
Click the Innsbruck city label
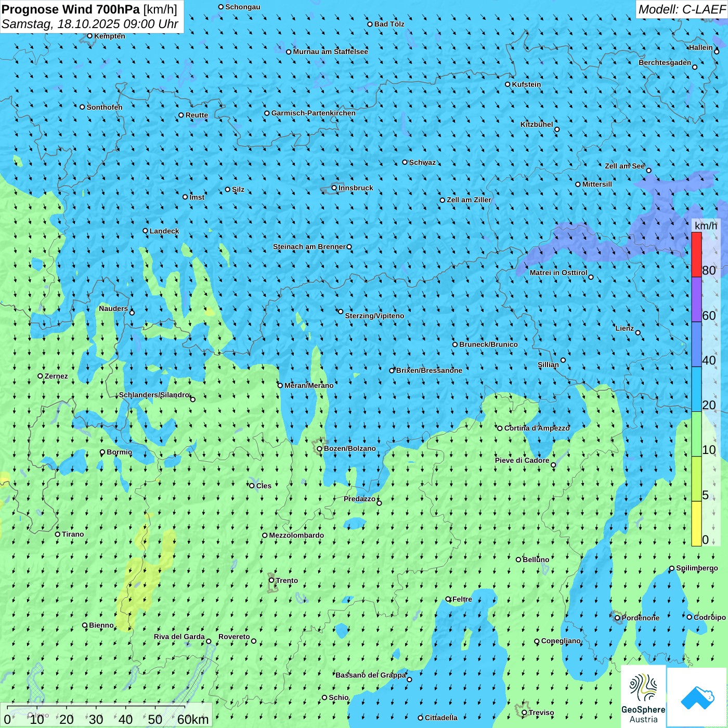(x=356, y=188)
